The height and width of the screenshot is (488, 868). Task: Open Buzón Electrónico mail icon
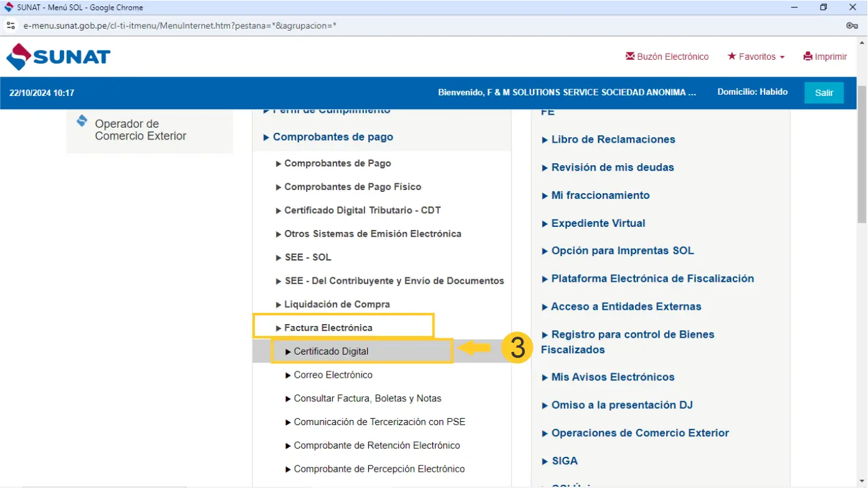point(630,56)
